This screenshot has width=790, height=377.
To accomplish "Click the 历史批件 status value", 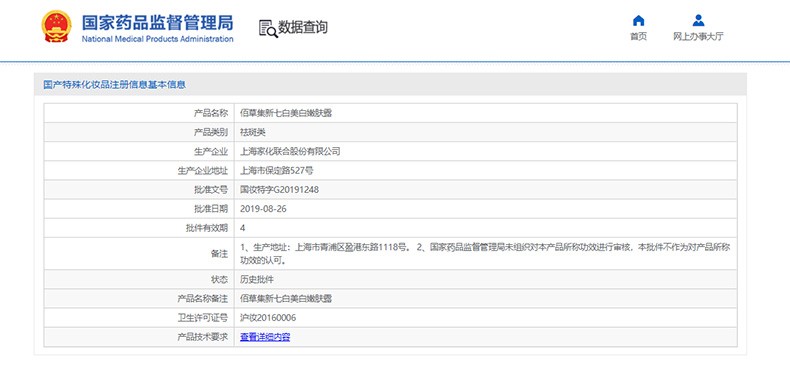I will (256, 279).
